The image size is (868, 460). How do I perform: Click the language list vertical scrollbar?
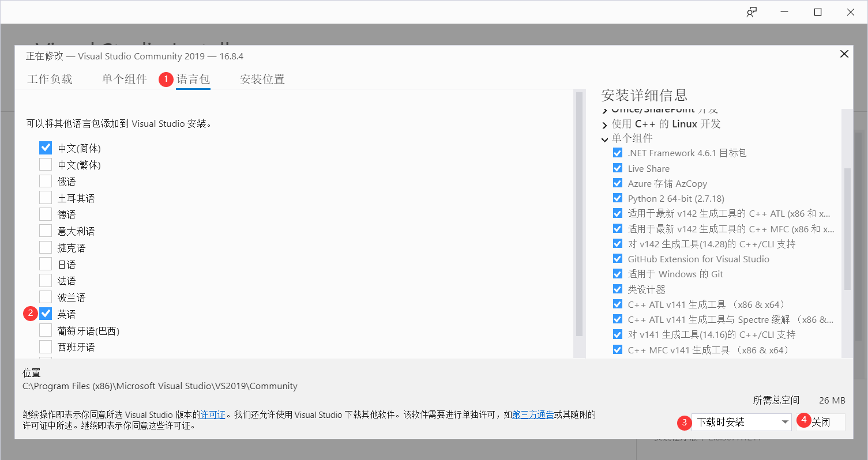[x=579, y=214]
